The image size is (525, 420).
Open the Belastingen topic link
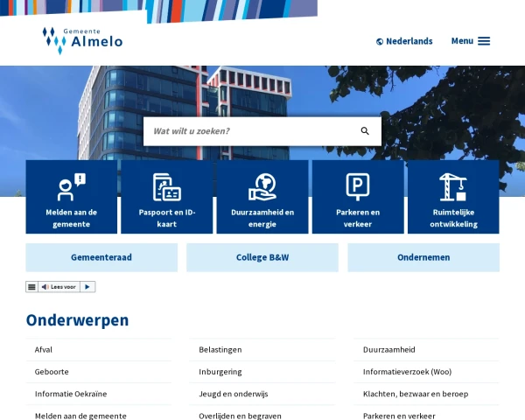coord(220,350)
